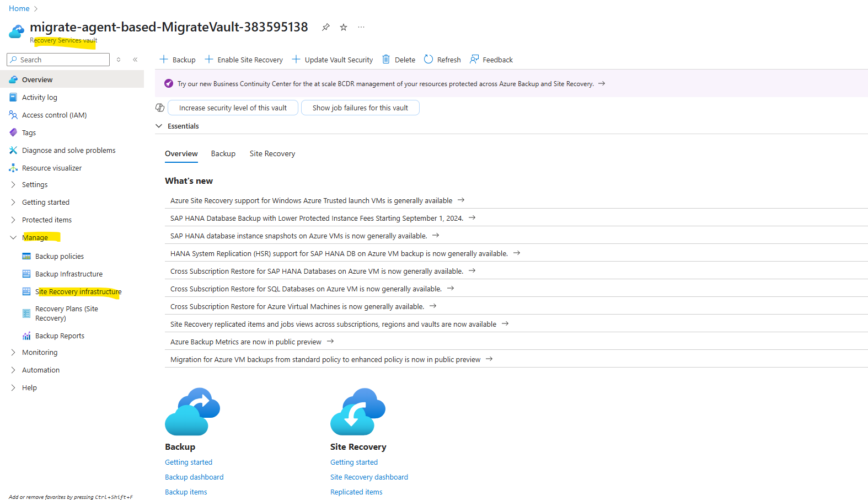Collapse the Essentials section

click(159, 126)
